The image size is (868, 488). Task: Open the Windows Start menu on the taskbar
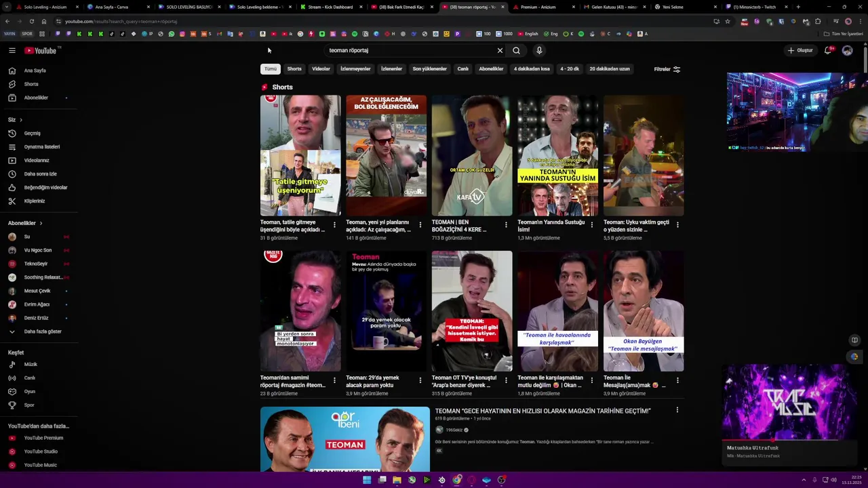367,480
